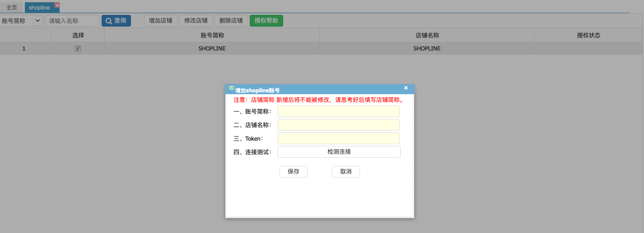Click the 授权状态 column header
Viewport: 644px width, 233px height.
[588, 35]
